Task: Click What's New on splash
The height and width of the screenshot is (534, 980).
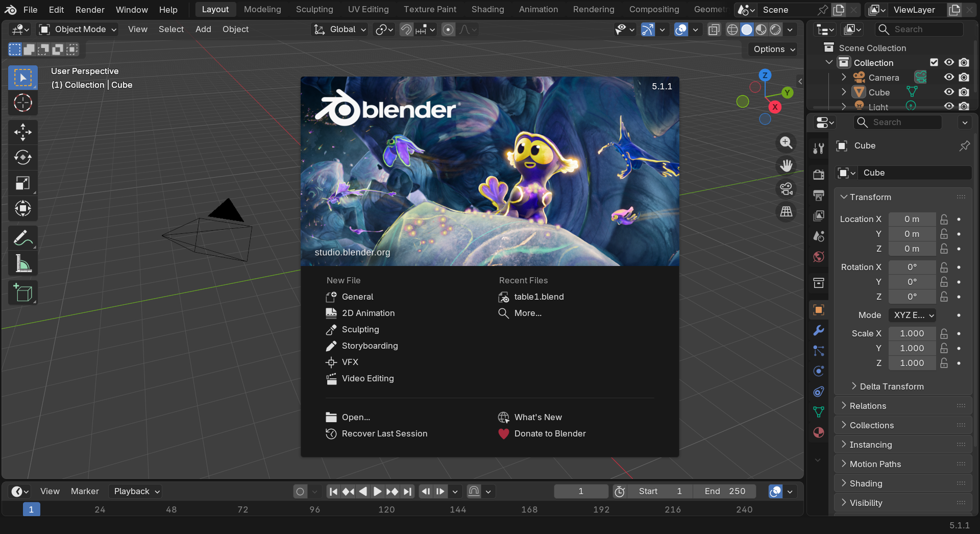Action: pos(538,417)
